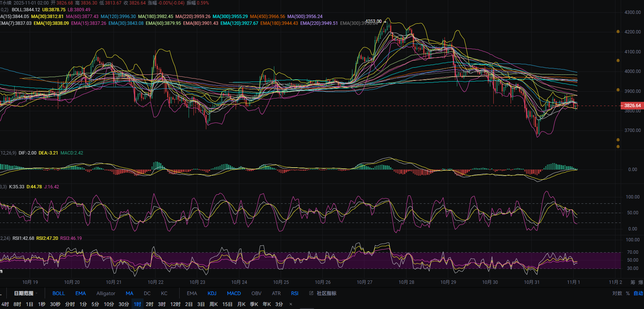Close the timeframe bar with the × icon
644x309 pixels.
coord(291,304)
